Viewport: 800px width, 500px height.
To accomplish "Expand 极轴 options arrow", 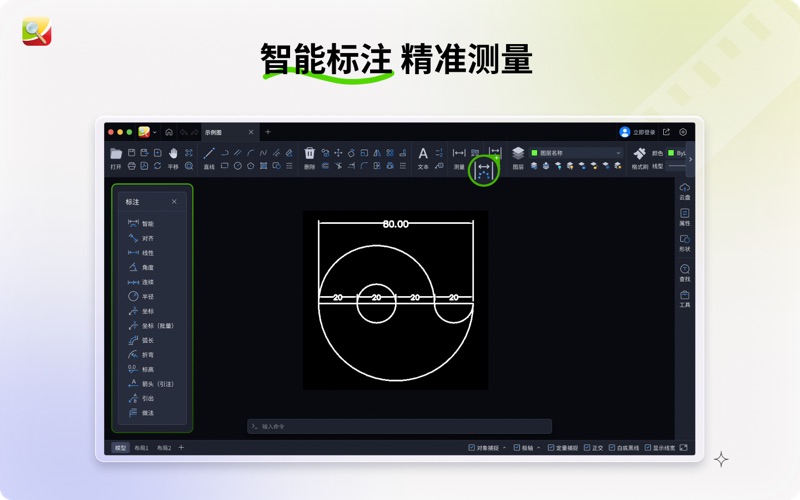I will (538, 448).
